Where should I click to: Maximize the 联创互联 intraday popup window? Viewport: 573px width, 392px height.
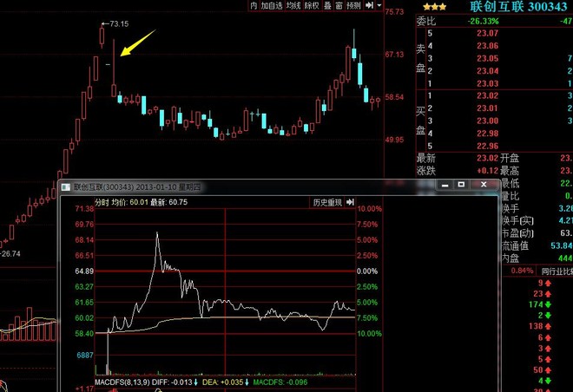point(461,185)
